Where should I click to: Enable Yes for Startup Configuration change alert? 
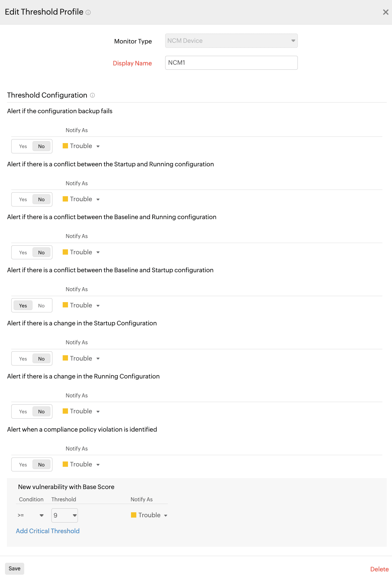coord(23,358)
